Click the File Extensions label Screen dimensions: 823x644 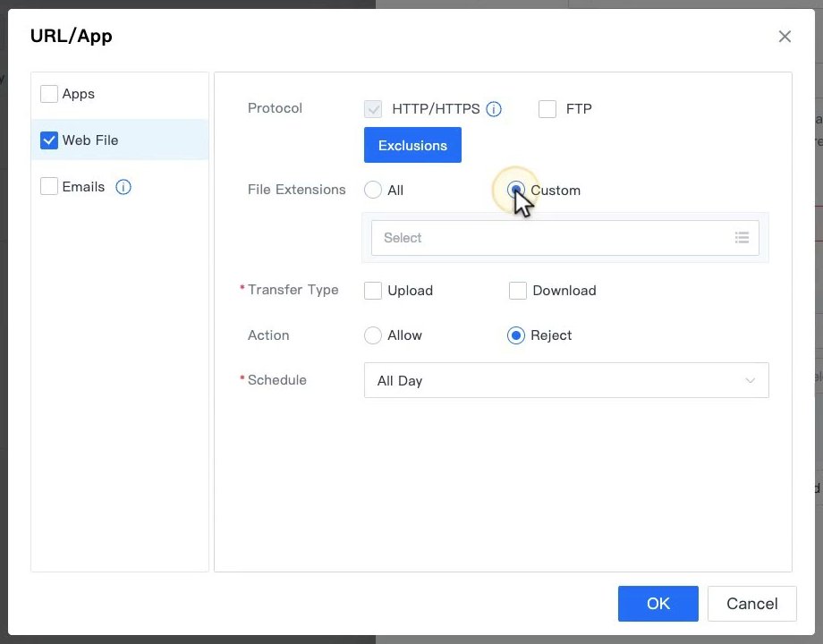click(297, 190)
